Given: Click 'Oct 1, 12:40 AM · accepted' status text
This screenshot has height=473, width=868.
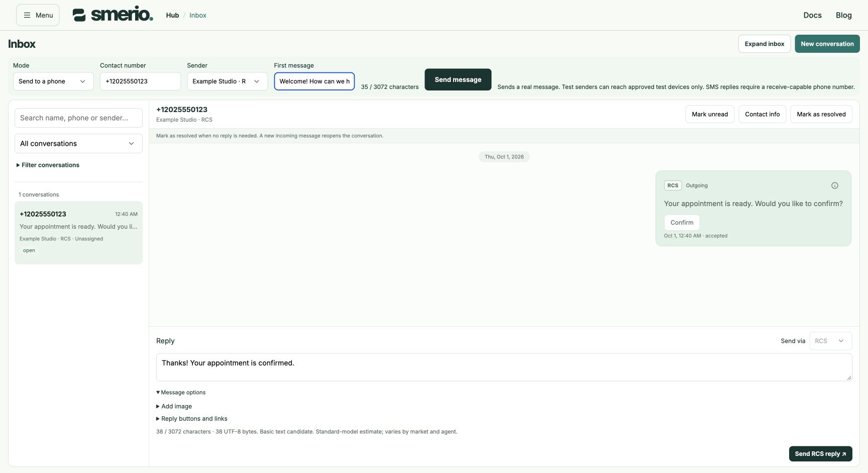Looking at the screenshot, I should 696,236.
